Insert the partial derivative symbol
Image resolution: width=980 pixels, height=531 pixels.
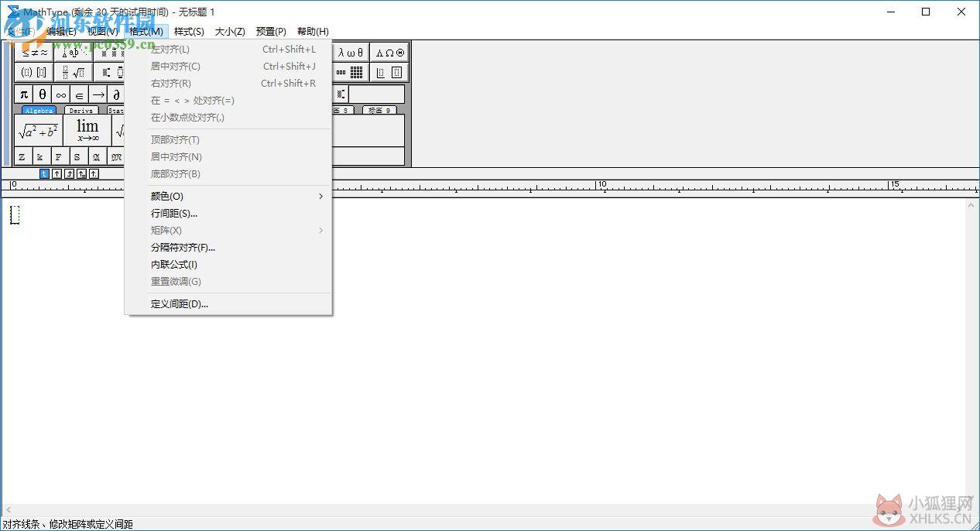[x=116, y=94]
